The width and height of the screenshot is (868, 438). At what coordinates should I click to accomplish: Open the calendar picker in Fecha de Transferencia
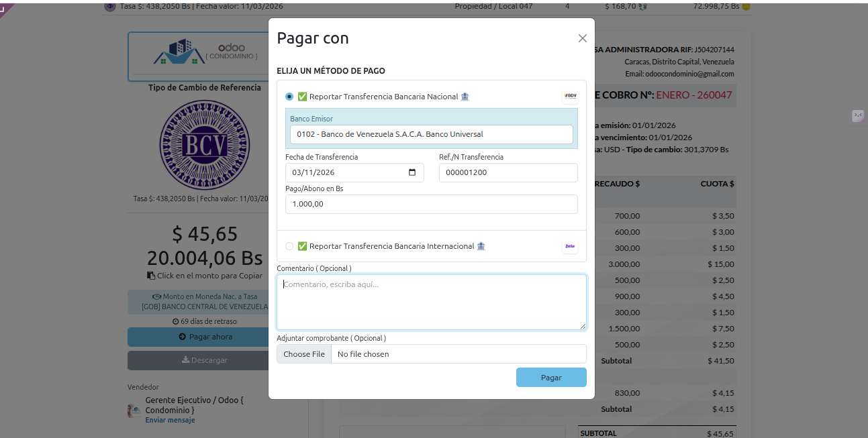point(412,172)
